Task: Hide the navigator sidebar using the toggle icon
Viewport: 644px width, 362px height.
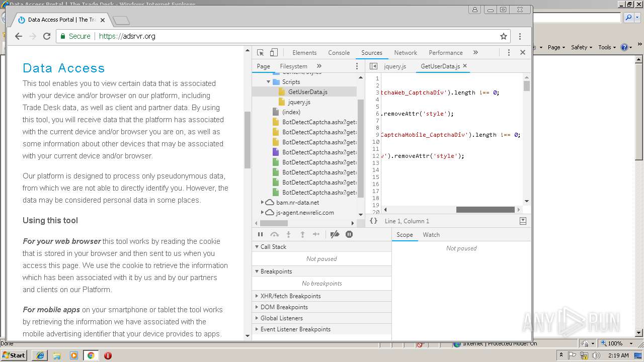Action: pyautogui.click(x=373, y=66)
